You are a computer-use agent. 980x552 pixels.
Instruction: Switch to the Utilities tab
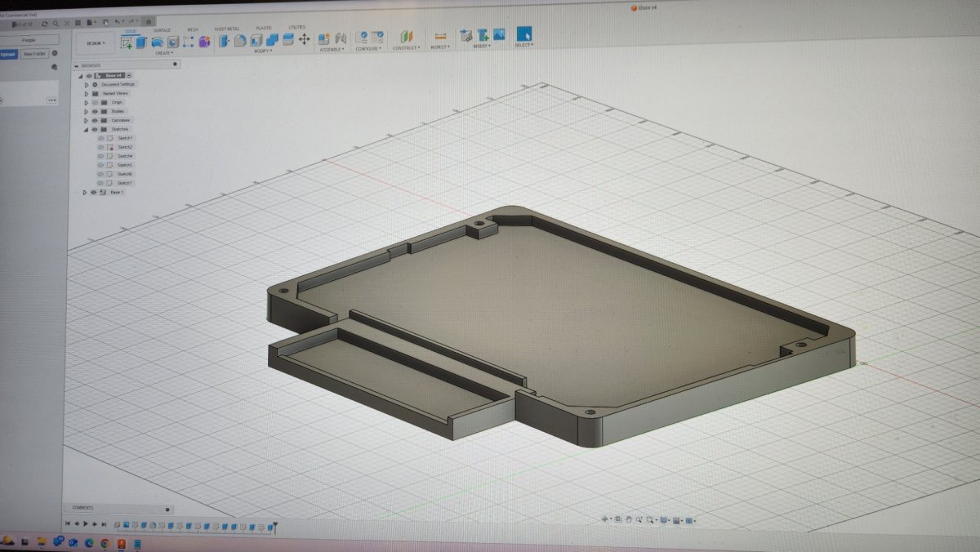pos(296,27)
